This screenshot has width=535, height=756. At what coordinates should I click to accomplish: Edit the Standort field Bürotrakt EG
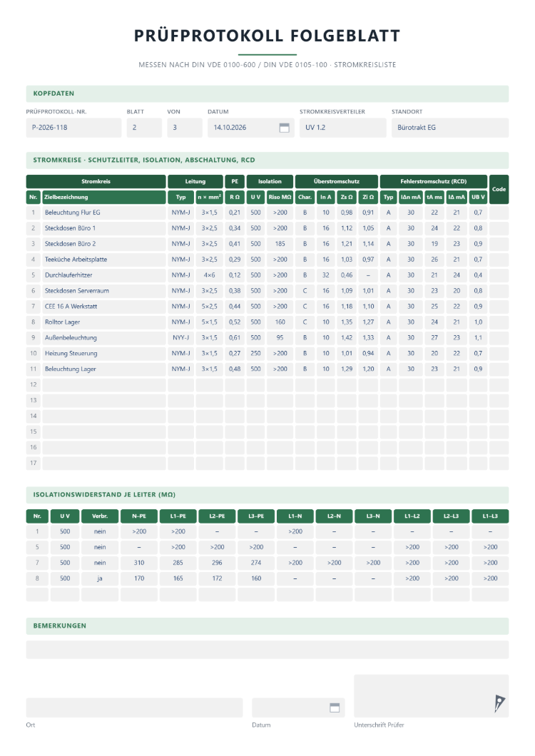click(450, 128)
